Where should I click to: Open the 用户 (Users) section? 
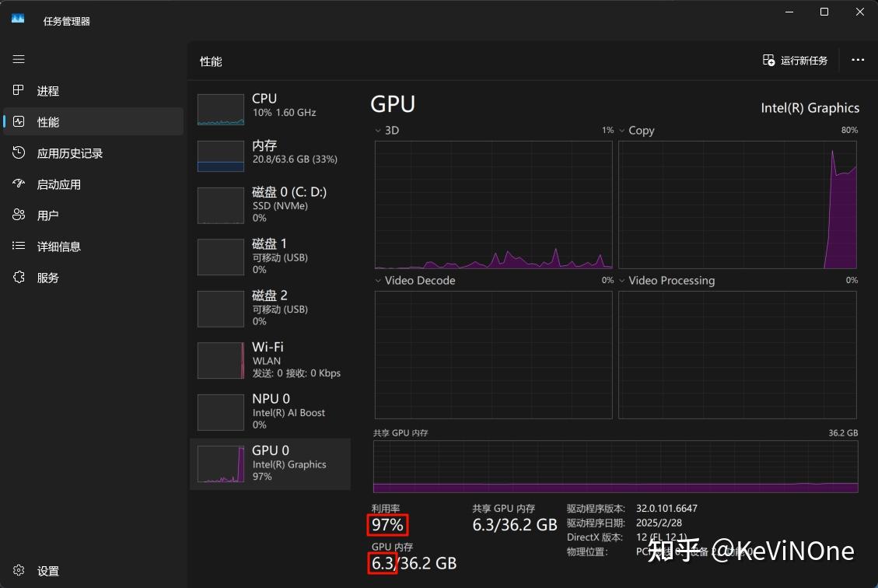47,215
